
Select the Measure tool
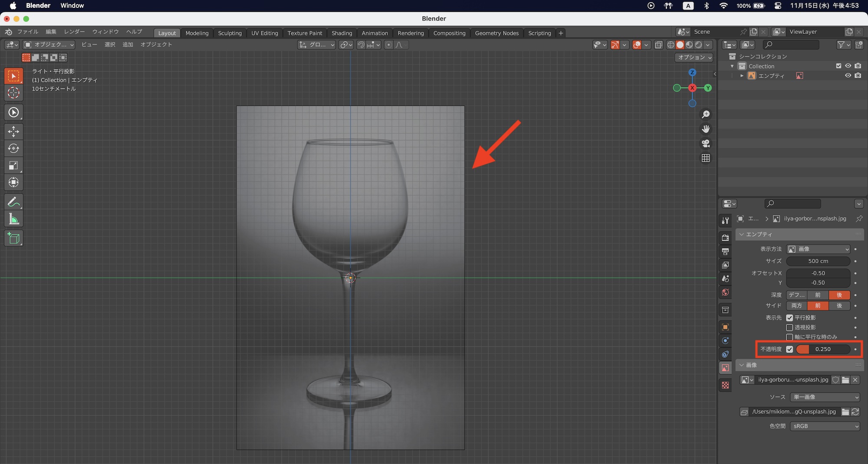coord(13,219)
